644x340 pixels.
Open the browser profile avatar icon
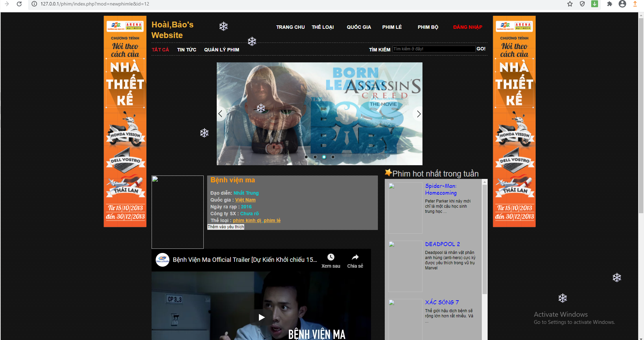[622, 4]
